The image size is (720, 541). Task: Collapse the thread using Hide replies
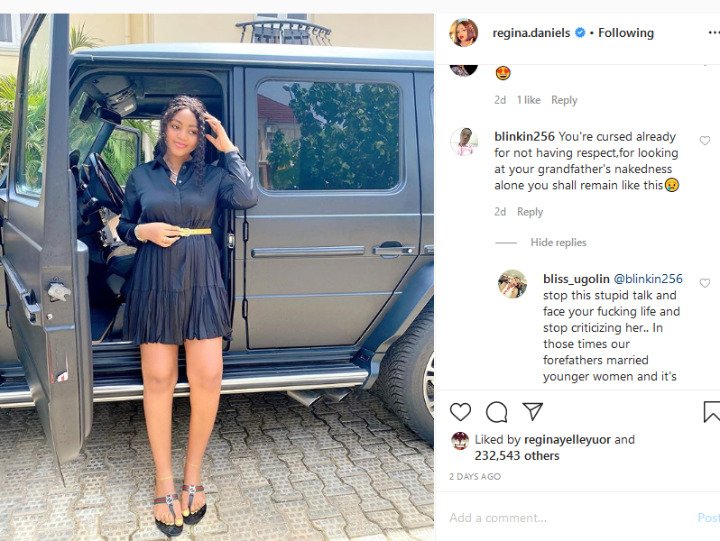[558, 242]
